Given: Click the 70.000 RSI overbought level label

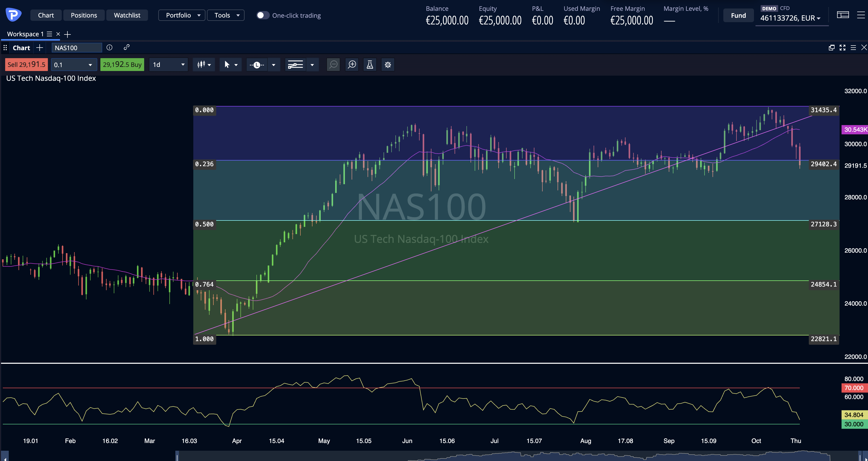Looking at the screenshot, I should click(854, 388).
